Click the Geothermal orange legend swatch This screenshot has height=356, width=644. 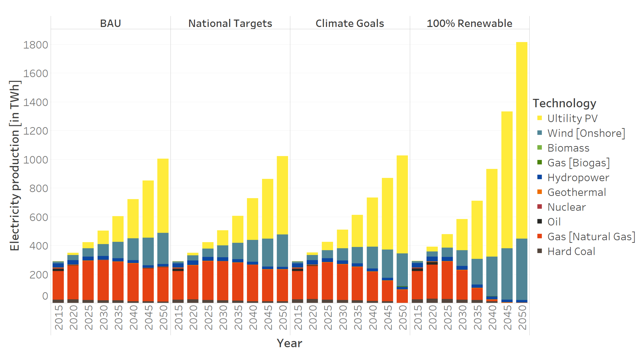click(539, 192)
